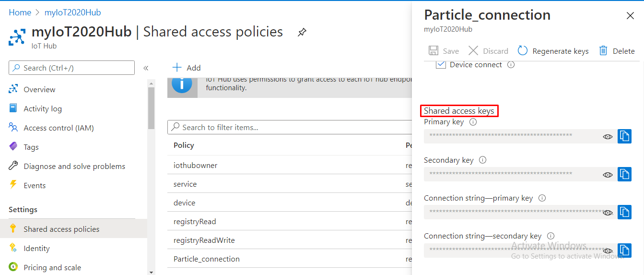Click the Discard toolbar button
The height and width of the screenshot is (275, 644).
tap(488, 51)
